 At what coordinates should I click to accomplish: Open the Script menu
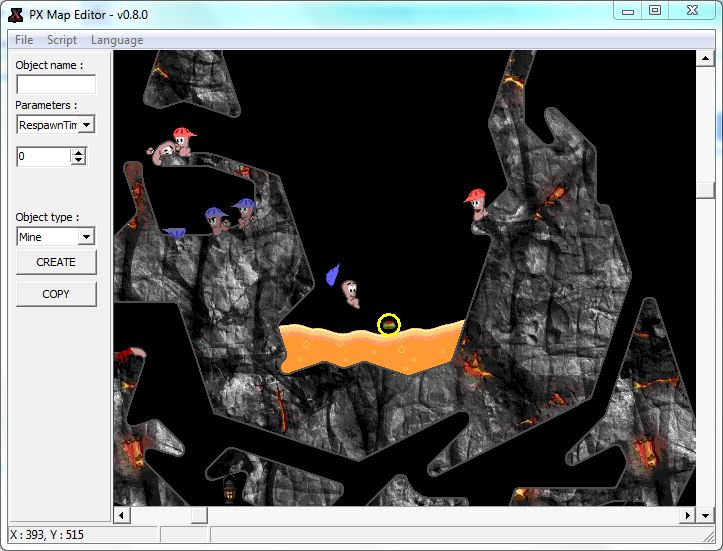click(62, 40)
